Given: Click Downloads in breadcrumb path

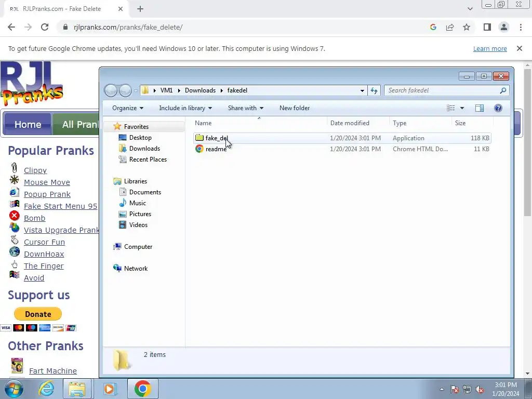Looking at the screenshot, I should (x=200, y=90).
